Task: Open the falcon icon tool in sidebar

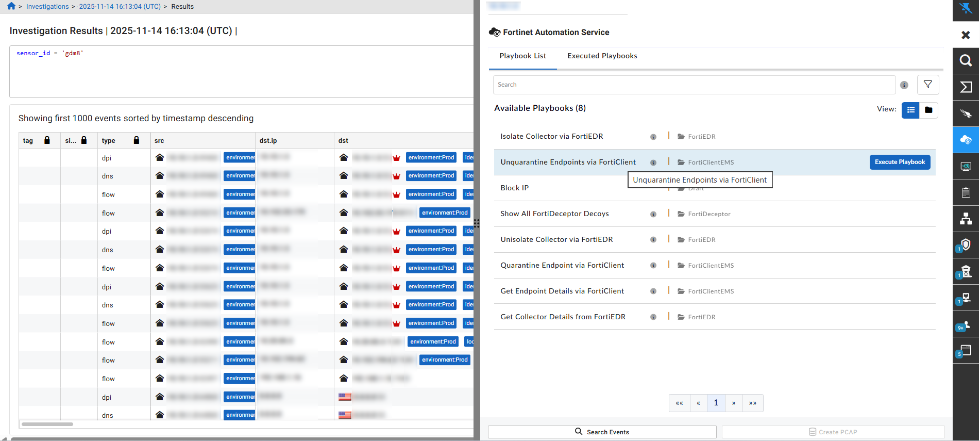Action: click(x=966, y=113)
